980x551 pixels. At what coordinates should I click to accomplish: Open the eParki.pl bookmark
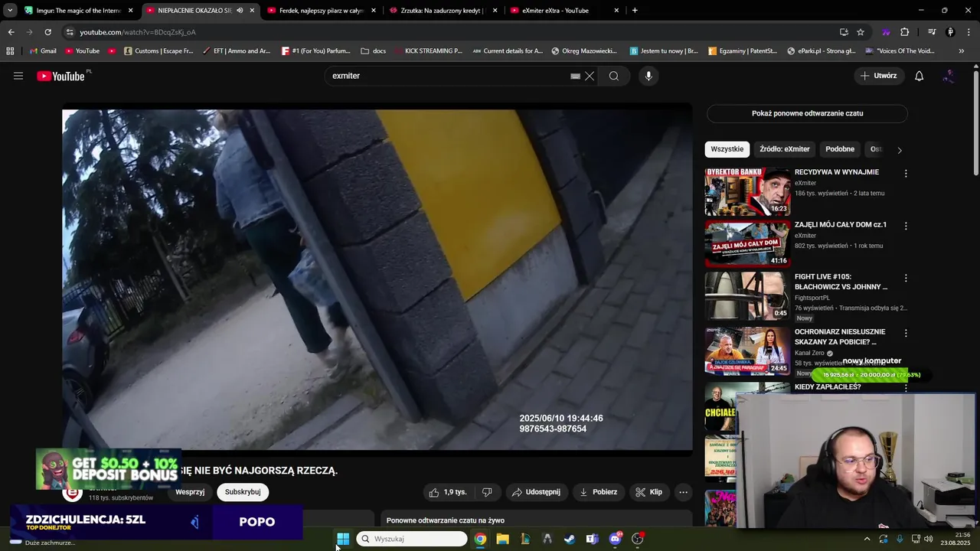820,51
